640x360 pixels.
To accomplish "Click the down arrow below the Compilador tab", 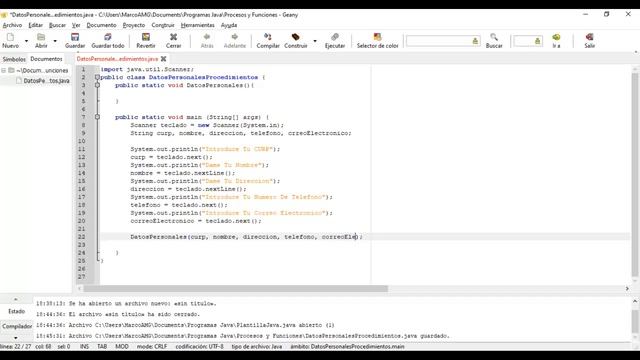I will pos(16,338).
